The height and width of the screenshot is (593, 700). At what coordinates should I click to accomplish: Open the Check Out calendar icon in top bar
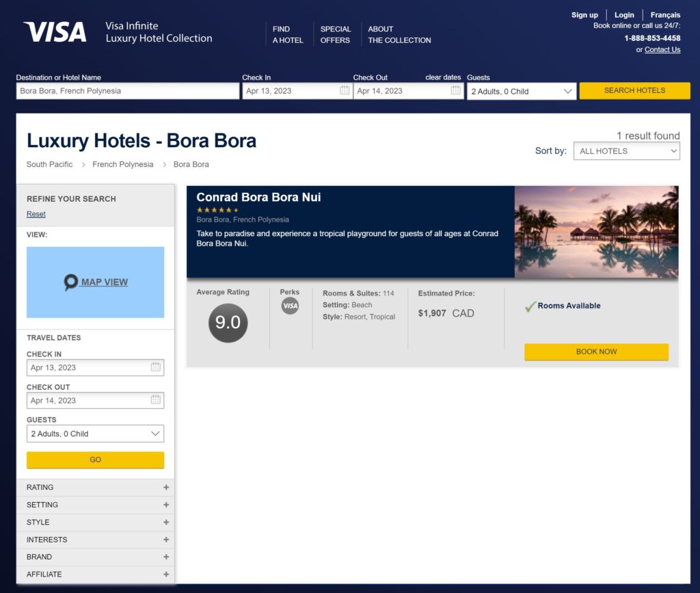456,90
